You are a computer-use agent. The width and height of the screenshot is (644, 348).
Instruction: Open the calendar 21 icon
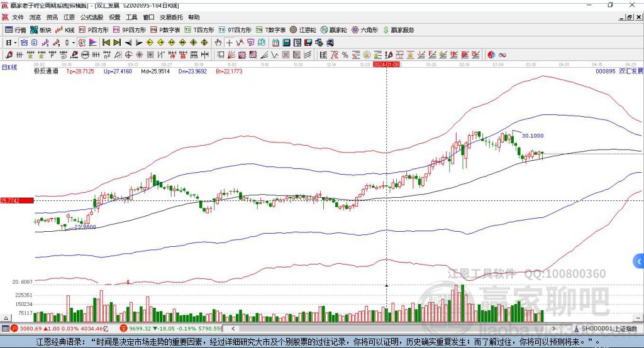pyautogui.click(x=275, y=43)
